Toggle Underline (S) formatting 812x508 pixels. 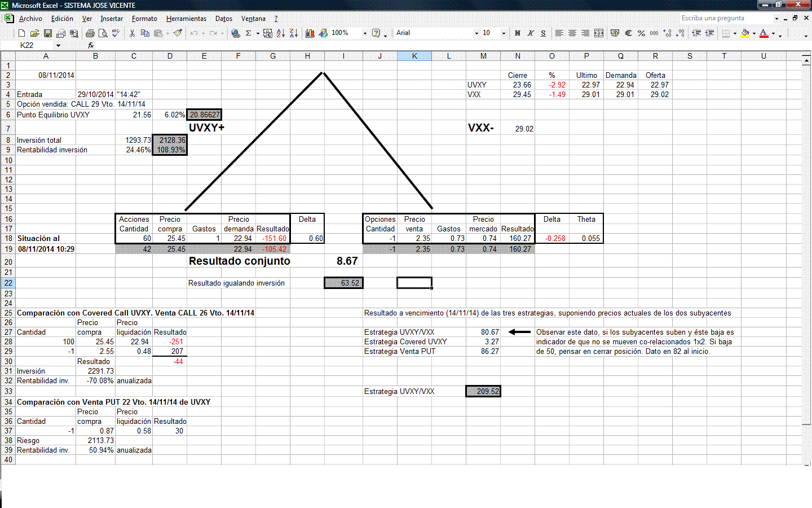[x=543, y=33]
